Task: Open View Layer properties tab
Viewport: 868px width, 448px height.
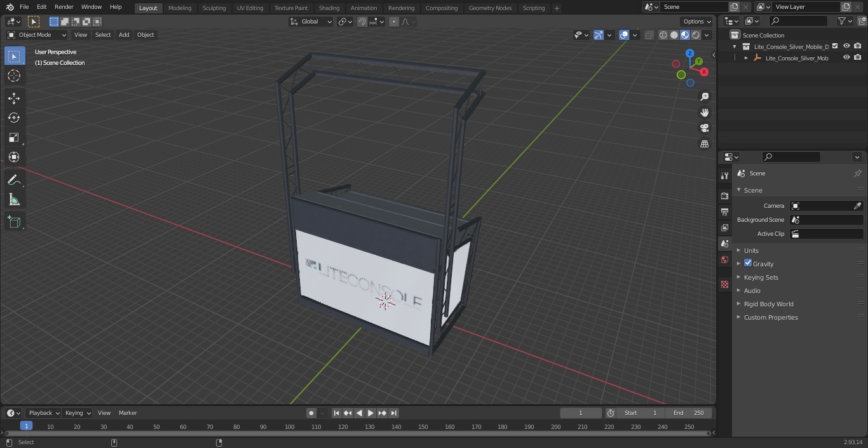Action: pyautogui.click(x=724, y=227)
